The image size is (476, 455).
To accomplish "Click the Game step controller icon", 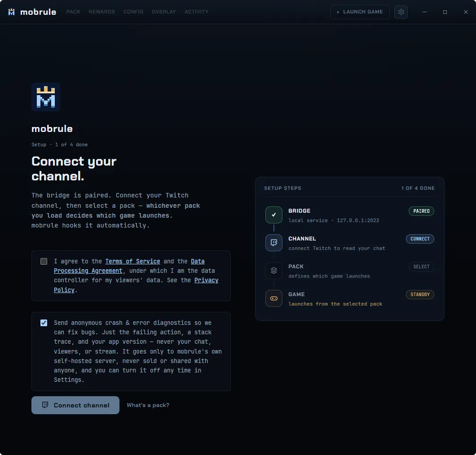I will pyautogui.click(x=274, y=298).
